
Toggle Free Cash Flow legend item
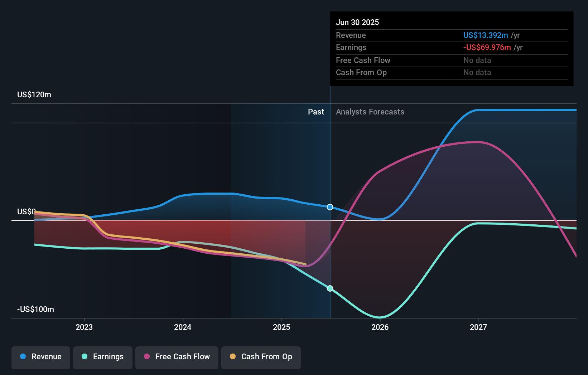pyautogui.click(x=177, y=357)
